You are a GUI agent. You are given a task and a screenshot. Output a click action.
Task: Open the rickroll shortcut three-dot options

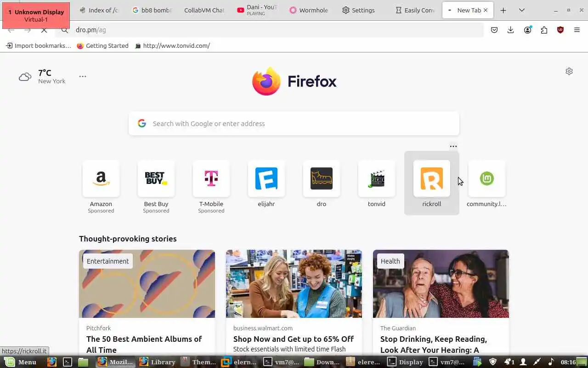click(x=453, y=146)
